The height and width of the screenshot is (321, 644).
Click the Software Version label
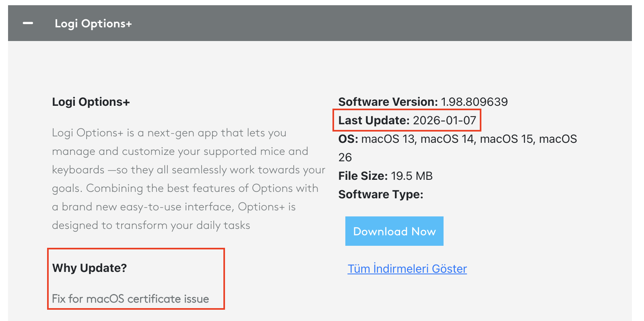point(388,102)
